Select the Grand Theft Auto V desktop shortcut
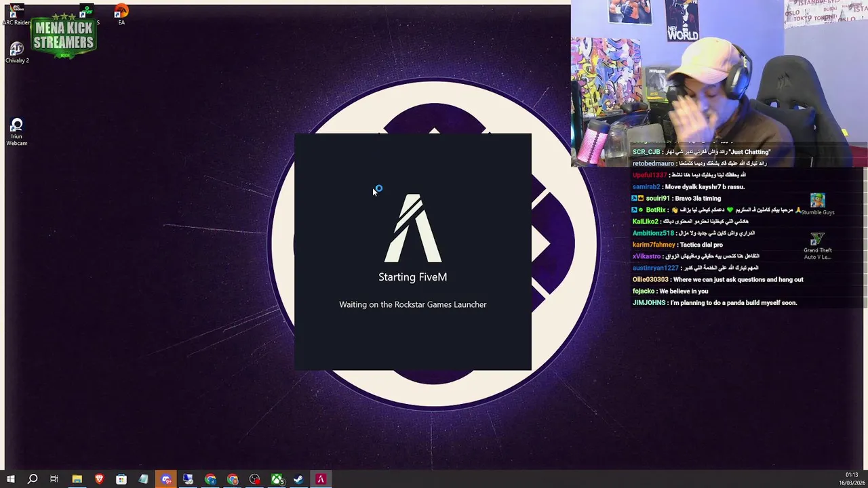 817,247
